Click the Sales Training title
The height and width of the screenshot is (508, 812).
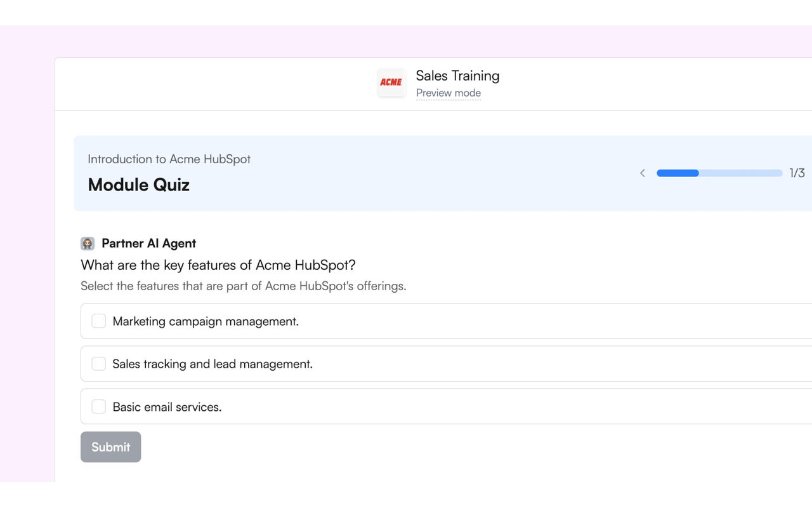click(458, 76)
